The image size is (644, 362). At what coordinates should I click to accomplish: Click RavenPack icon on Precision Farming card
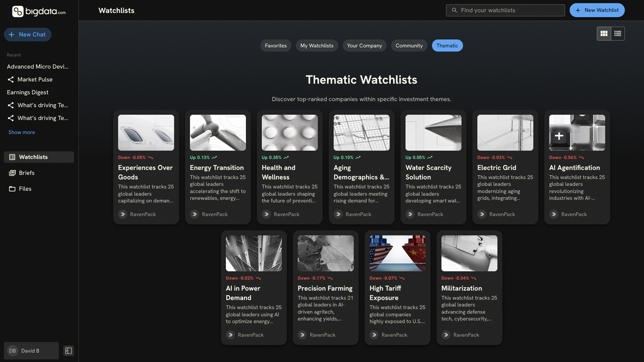(x=302, y=335)
